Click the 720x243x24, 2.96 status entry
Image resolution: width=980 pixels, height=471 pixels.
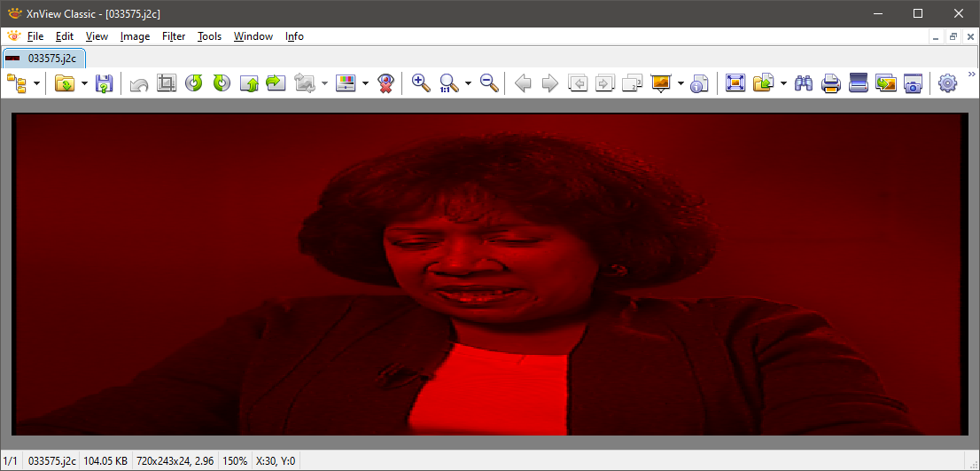[x=175, y=461]
